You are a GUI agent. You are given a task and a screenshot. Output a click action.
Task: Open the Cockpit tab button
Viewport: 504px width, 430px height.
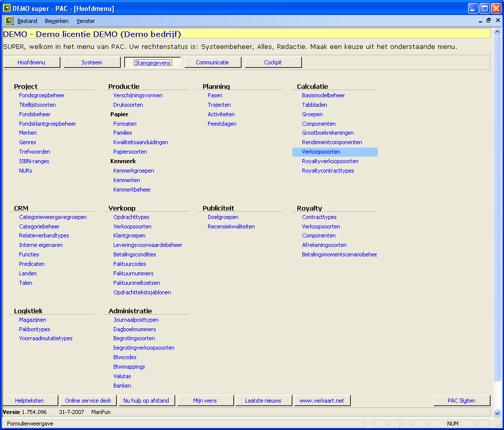click(x=273, y=62)
